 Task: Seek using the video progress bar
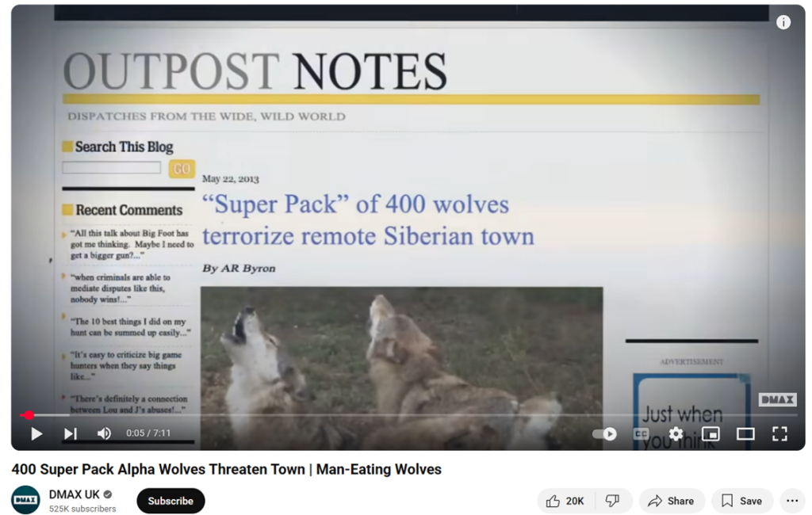pos(408,415)
